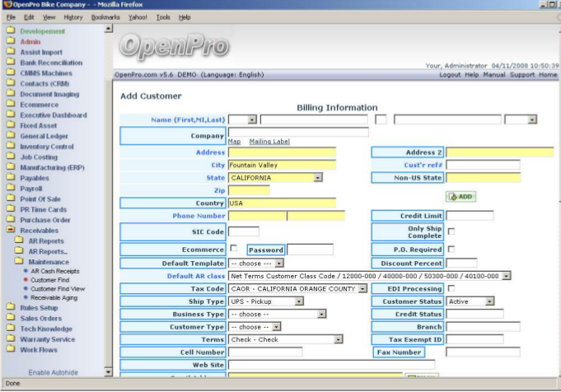The width and height of the screenshot is (561, 392).
Task: Click the Mailing Label link
Action: [x=269, y=142]
